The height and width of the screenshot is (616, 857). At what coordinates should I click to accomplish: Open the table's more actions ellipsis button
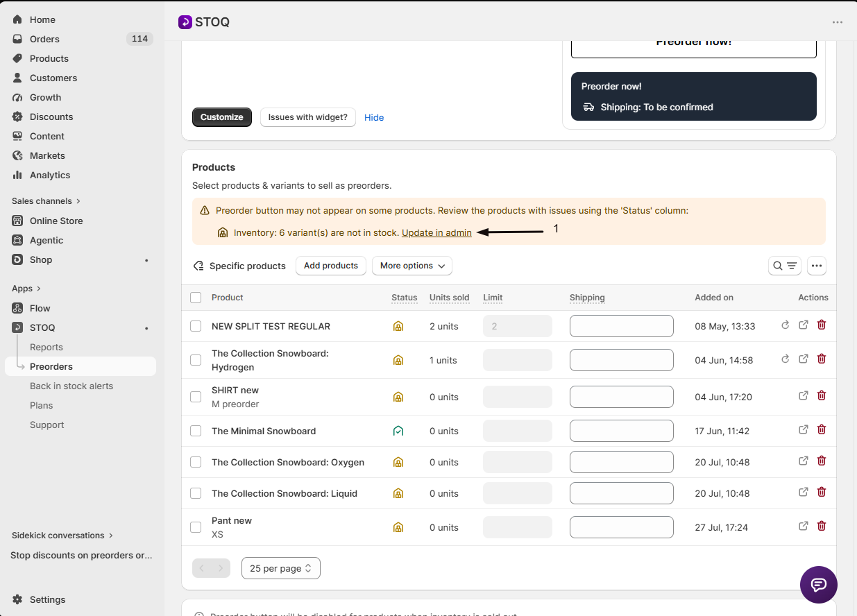(817, 266)
